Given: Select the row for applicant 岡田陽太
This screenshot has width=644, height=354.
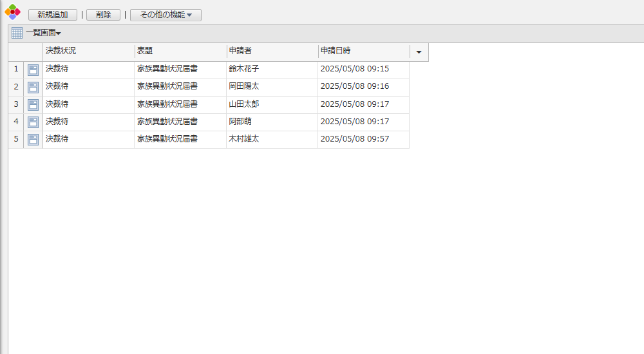Looking at the screenshot, I should tap(244, 86).
